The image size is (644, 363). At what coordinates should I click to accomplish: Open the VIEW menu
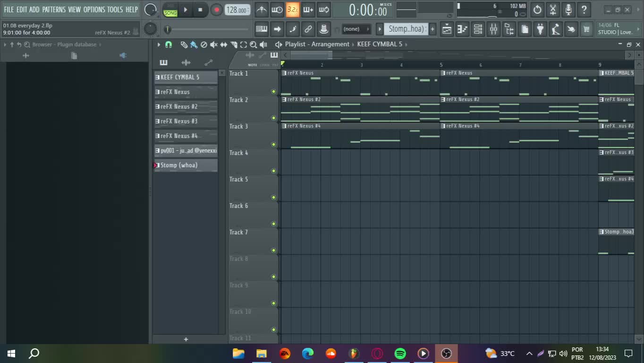[x=75, y=9]
